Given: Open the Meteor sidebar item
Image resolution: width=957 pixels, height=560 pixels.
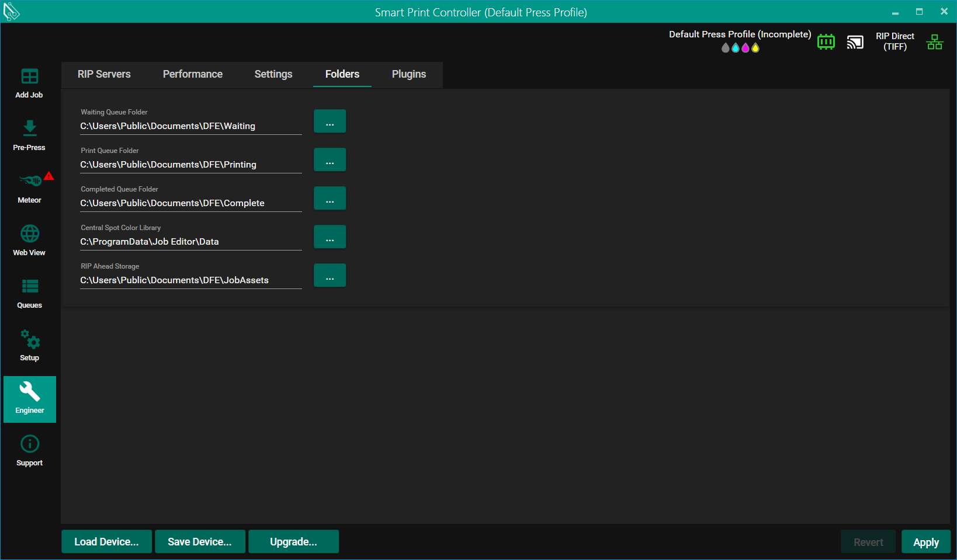Looking at the screenshot, I should click(29, 188).
